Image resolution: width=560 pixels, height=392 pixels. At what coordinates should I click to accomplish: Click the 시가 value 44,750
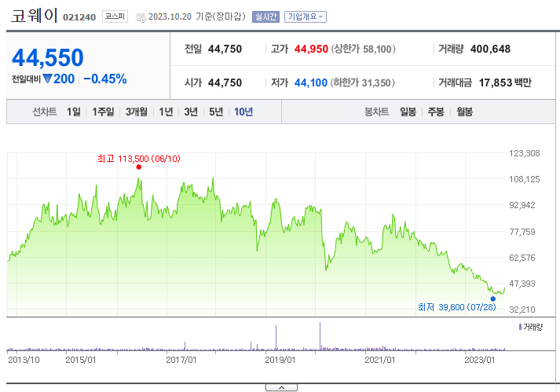[x=225, y=83]
